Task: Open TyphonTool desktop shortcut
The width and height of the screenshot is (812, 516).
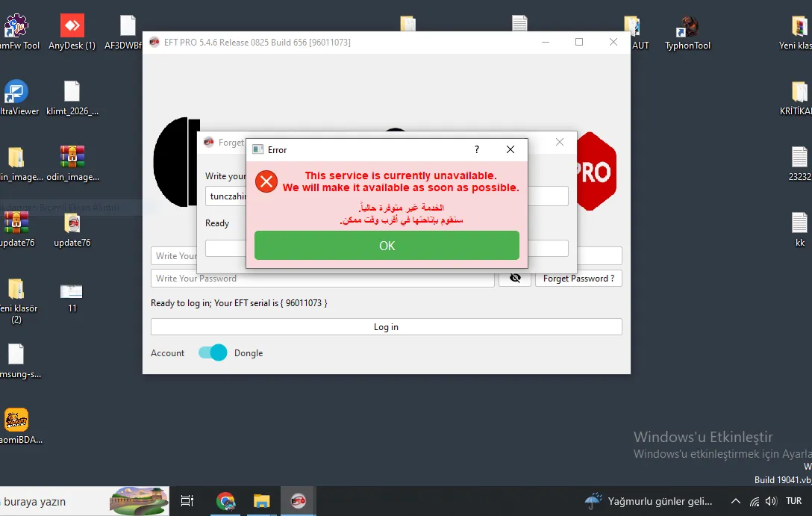Action: (x=687, y=32)
